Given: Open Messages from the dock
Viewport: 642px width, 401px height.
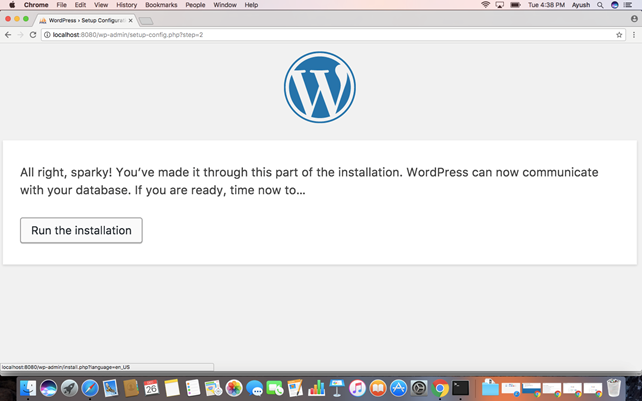Looking at the screenshot, I should point(255,388).
